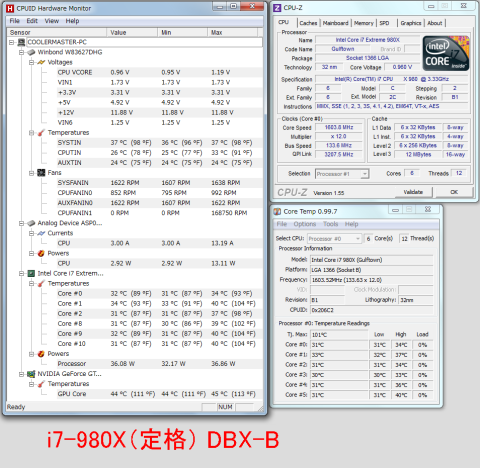Select the CPUFANIN0 fan row

(159, 193)
